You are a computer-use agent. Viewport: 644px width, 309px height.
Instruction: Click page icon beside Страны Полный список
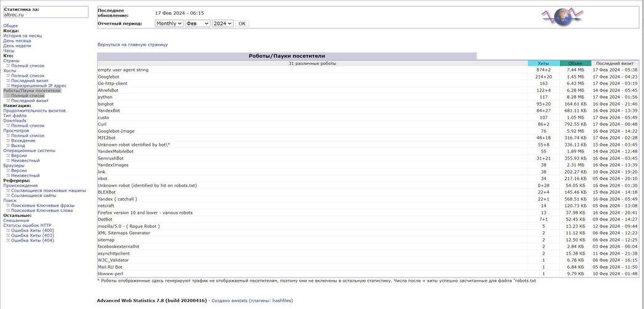[x=7, y=66]
